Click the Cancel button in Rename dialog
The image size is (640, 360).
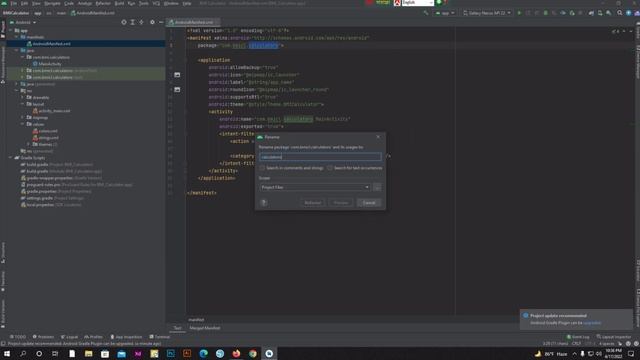tap(369, 203)
